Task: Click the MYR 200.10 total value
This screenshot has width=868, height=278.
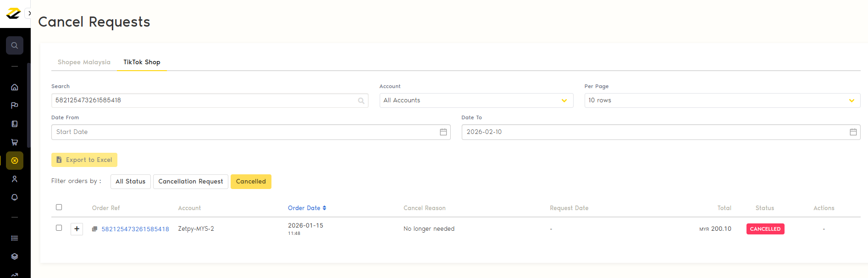Action: click(x=715, y=229)
